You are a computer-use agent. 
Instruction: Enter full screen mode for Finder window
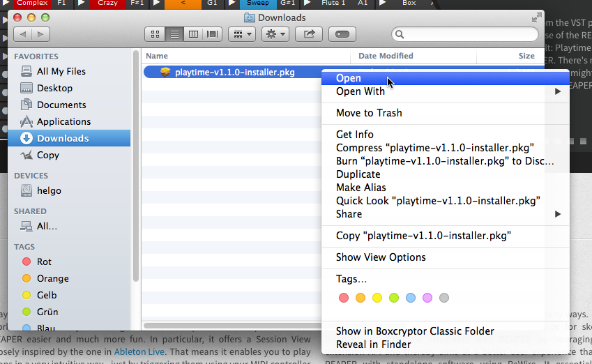[x=536, y=17]
